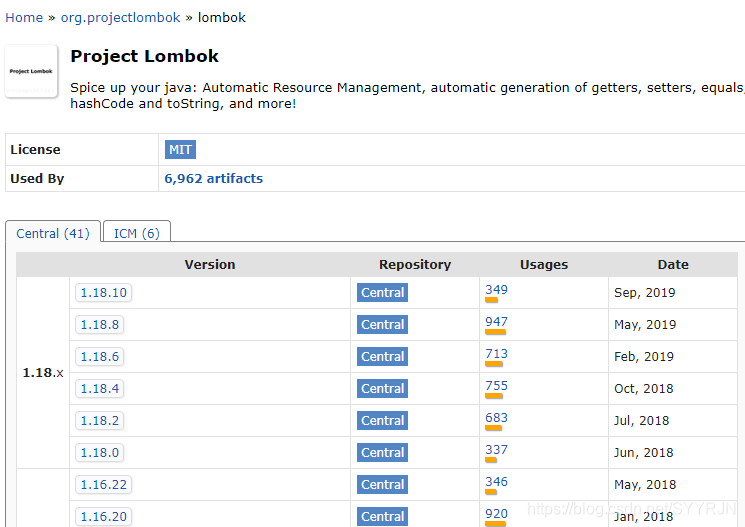Click the Central badge for 1.18.10
Viewport: 745px width, 527px height.
click(382, 293)
